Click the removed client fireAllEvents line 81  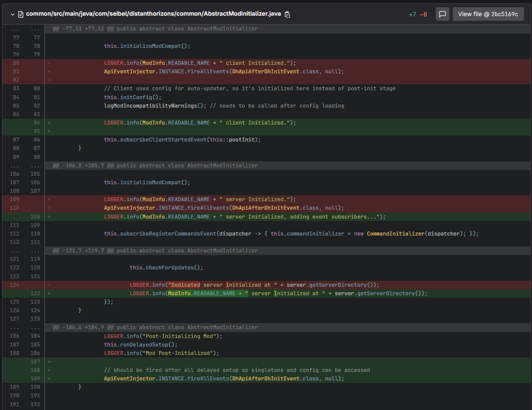(224, 72)
